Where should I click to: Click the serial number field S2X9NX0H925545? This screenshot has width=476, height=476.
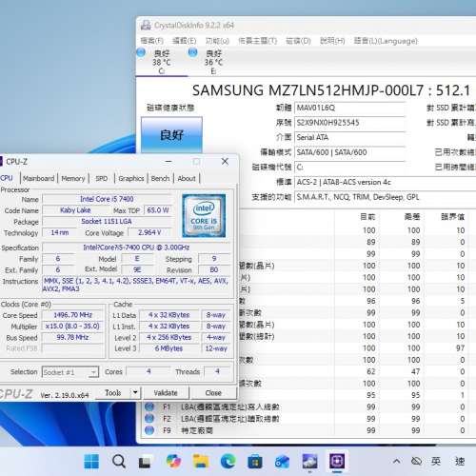pyautogui.click(x=349, y=123)
